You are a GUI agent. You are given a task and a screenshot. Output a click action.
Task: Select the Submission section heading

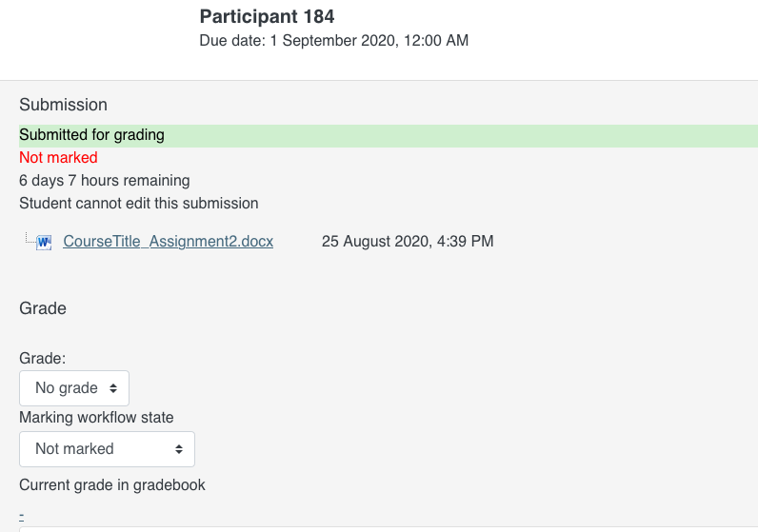pos(63,105)
